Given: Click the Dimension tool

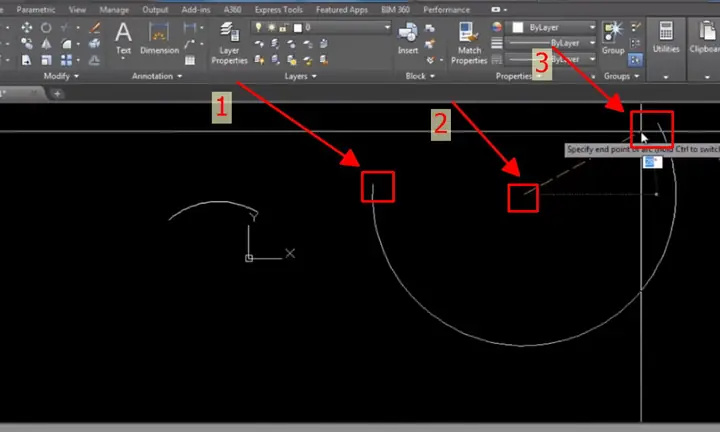Looking at the screenshot, I should pyautogui.click(x=159, y=39).
